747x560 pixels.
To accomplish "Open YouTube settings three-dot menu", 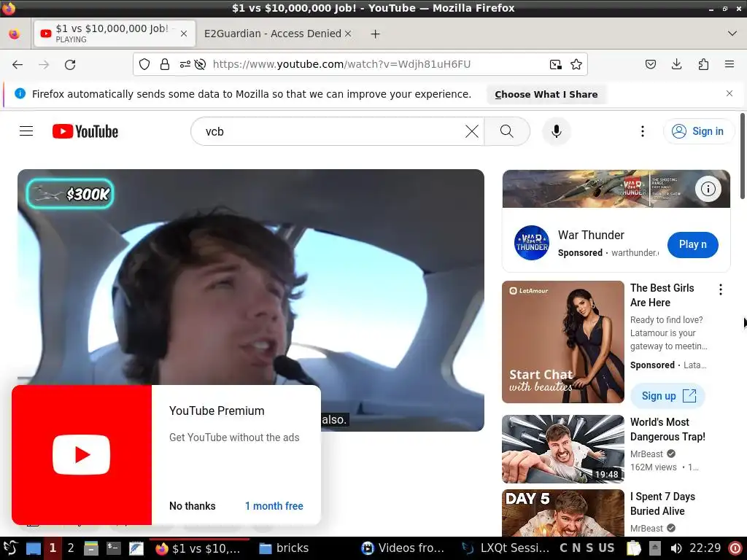I will (x=642, y=131).
